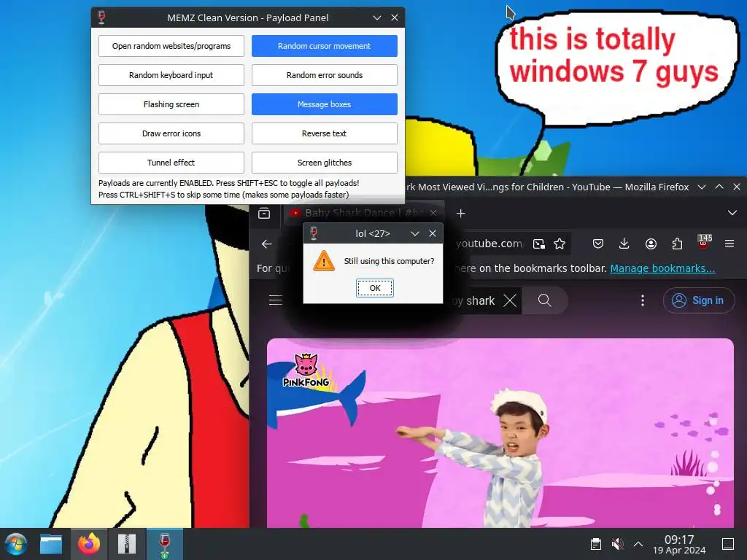
Task: Open archive manager taskbar icon
Action: [127, 544]
